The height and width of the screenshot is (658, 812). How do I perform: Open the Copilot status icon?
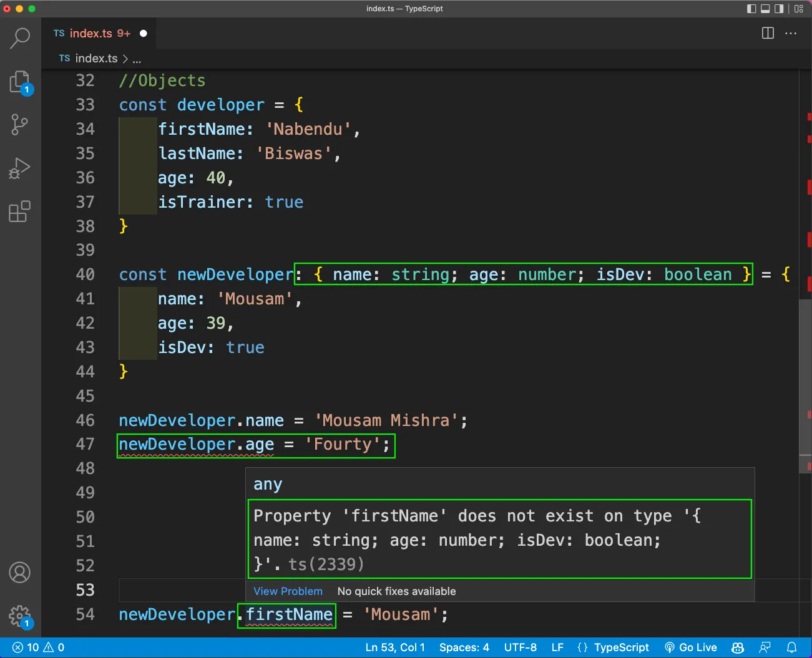click(x=738, y=647)
